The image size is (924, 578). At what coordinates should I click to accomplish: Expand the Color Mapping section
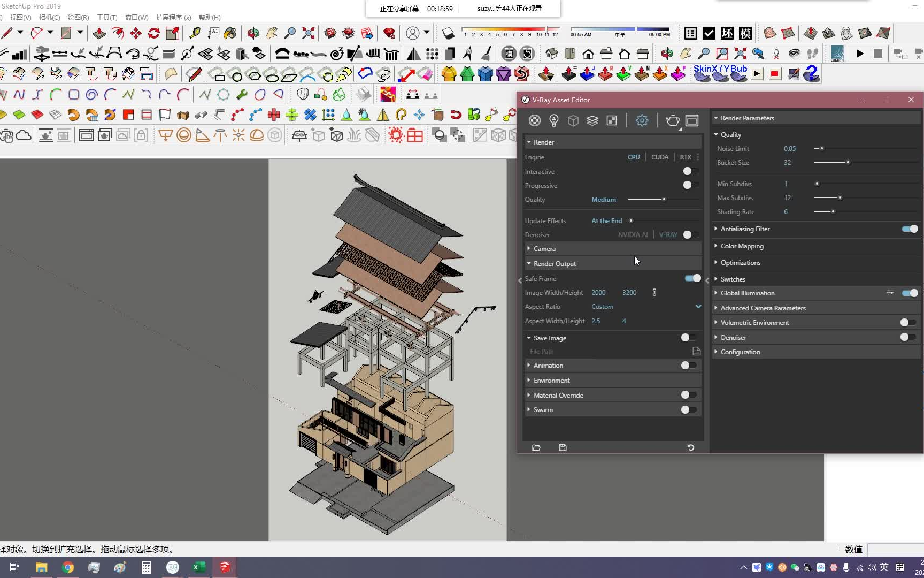(x=742, y=246)
